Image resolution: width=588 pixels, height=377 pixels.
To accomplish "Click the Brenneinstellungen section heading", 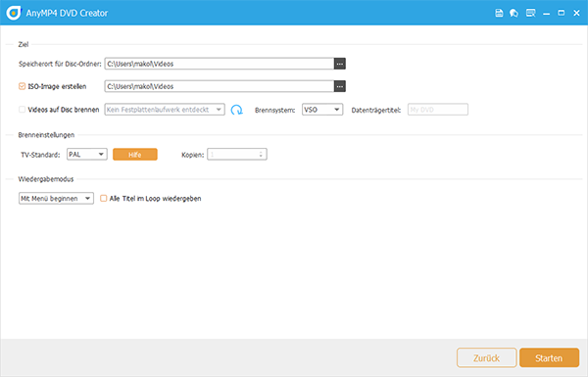I will coord(46,135).
